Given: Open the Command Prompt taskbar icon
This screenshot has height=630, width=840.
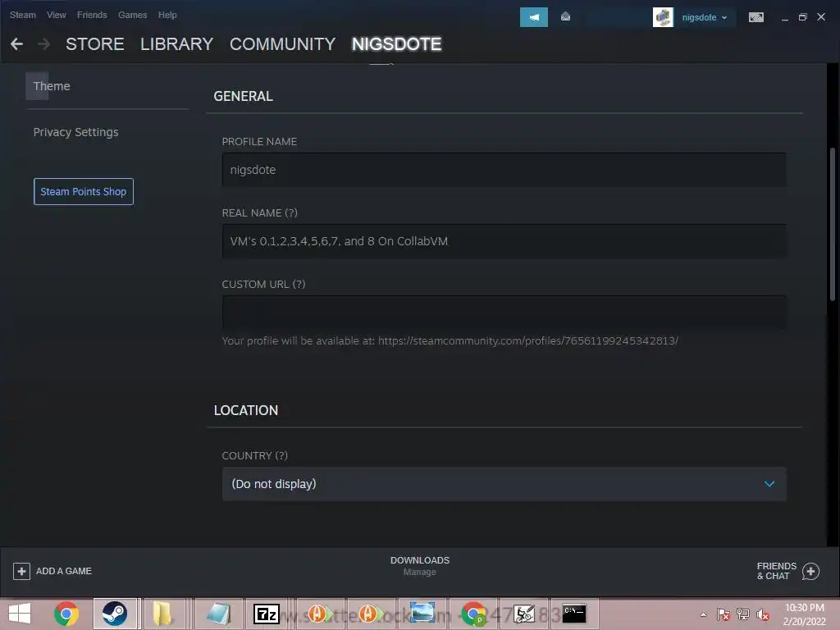Looking at the screenshot, I should (573, 614).
